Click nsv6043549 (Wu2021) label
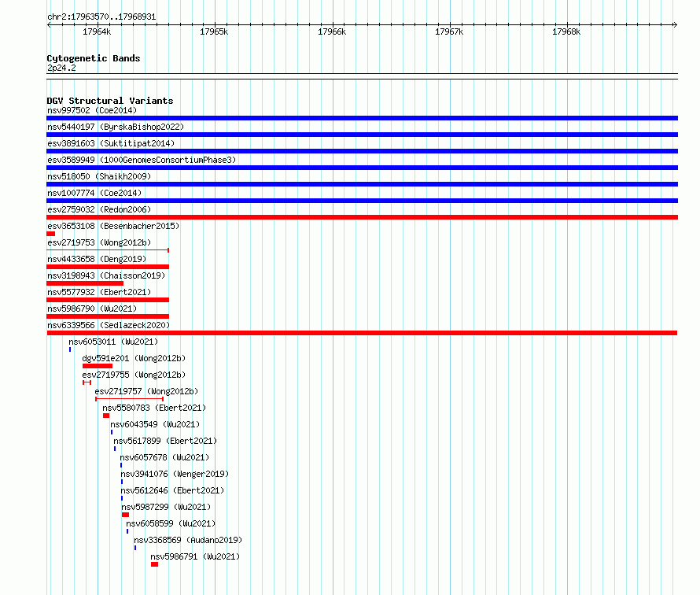This screenshot has width=700, height=595. 156,424
